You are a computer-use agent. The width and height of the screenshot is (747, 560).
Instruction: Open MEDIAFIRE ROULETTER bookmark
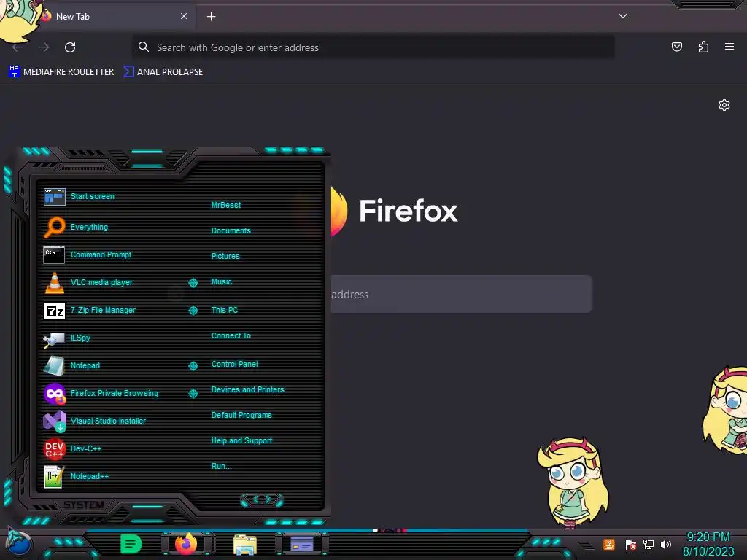click(x=61, y=72)
